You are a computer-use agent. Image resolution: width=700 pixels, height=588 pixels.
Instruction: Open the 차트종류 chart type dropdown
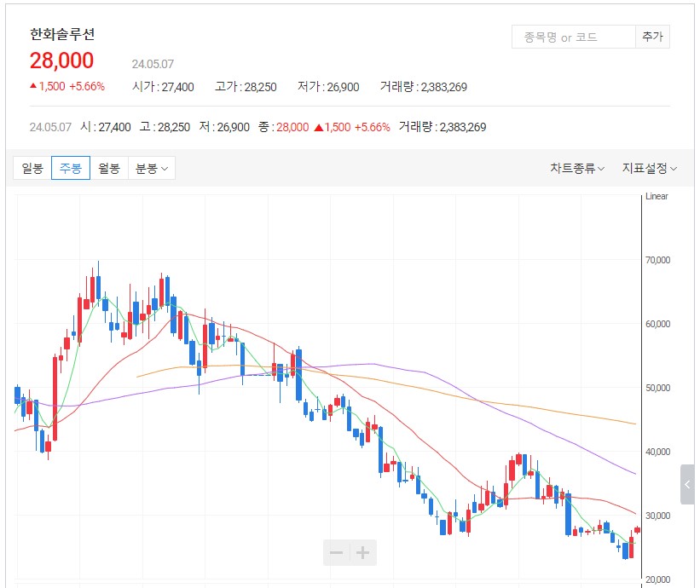point(577,169)
